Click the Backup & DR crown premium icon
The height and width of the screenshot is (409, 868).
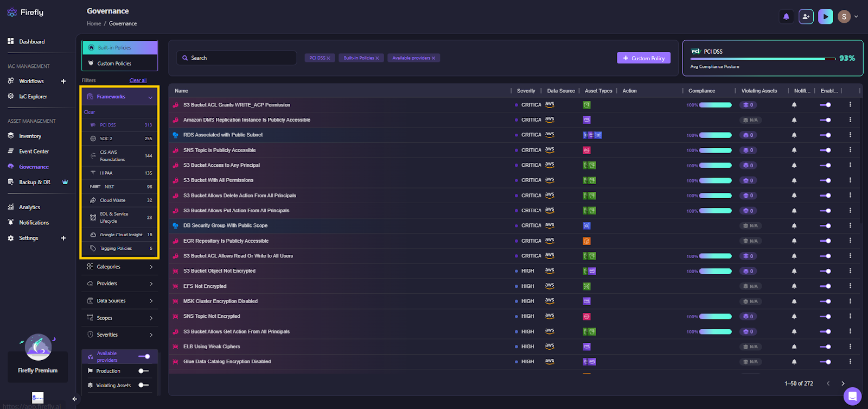65,182
